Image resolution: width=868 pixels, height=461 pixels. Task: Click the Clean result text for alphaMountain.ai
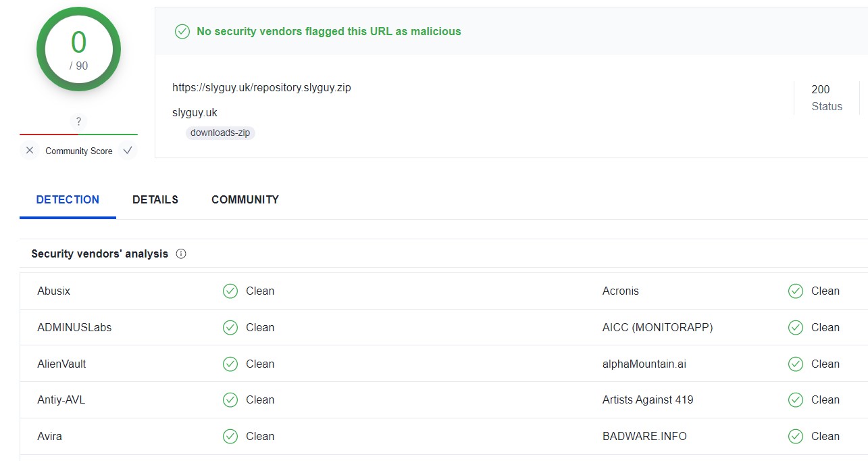coord(825,364)
